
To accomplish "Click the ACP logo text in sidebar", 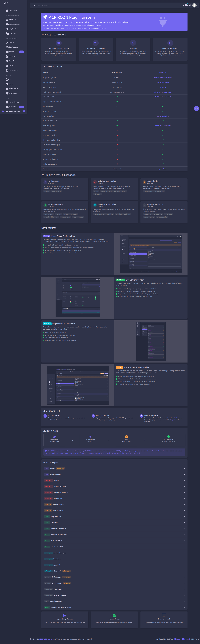I will click(x=5, y=3).
